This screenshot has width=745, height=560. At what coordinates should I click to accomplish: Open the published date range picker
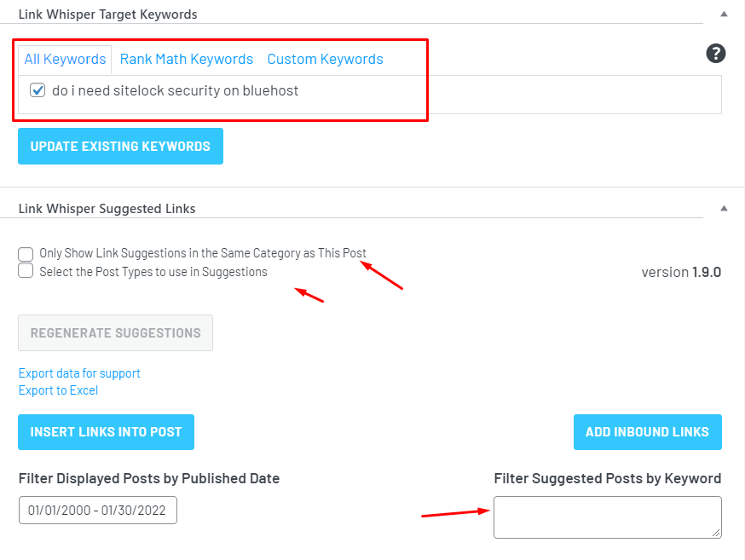97,510
